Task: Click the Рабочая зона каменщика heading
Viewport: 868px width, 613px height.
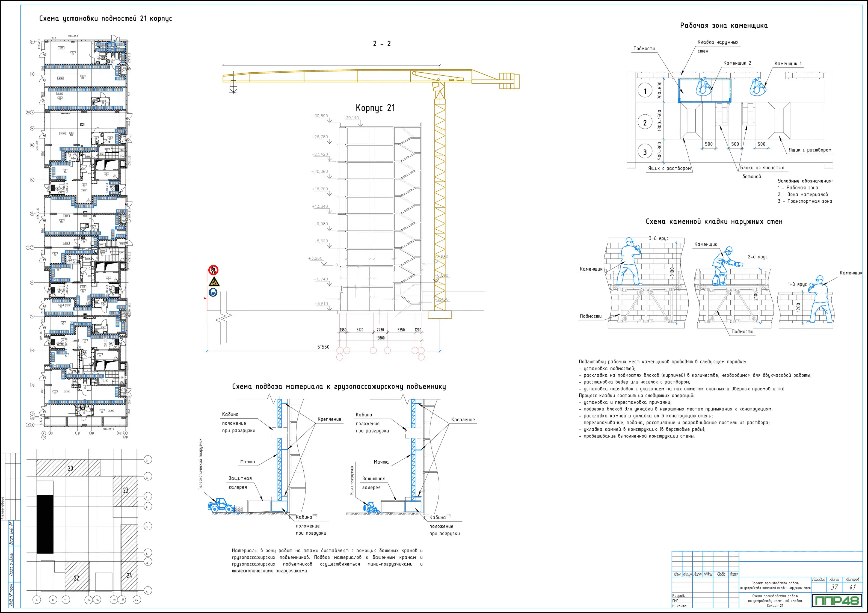Action: point(724,26)
